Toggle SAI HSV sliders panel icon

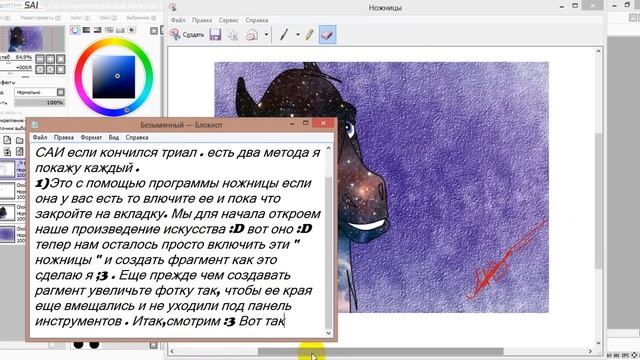[98, 30]
